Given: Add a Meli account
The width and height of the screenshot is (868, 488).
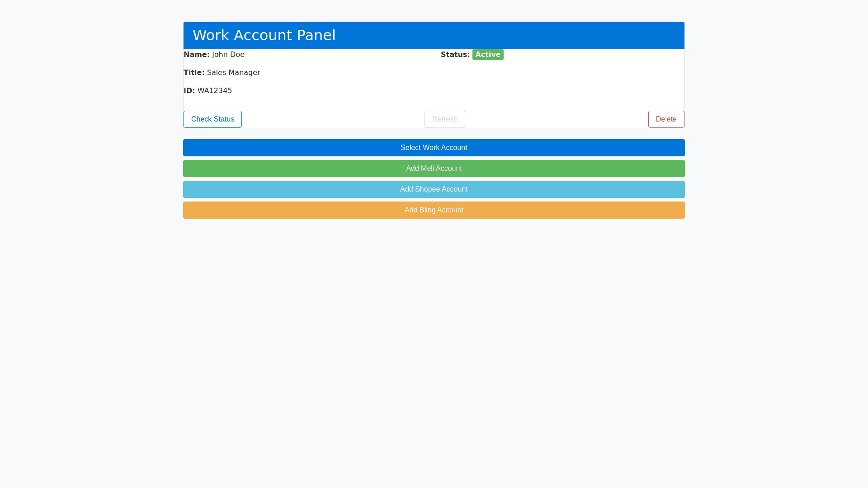Looking at the screenshot, I should click(434, 169).
